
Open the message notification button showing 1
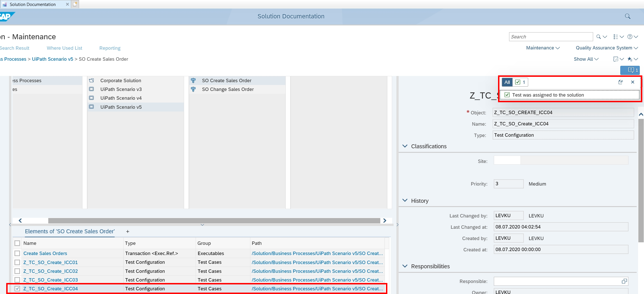[x=630, y=70]
